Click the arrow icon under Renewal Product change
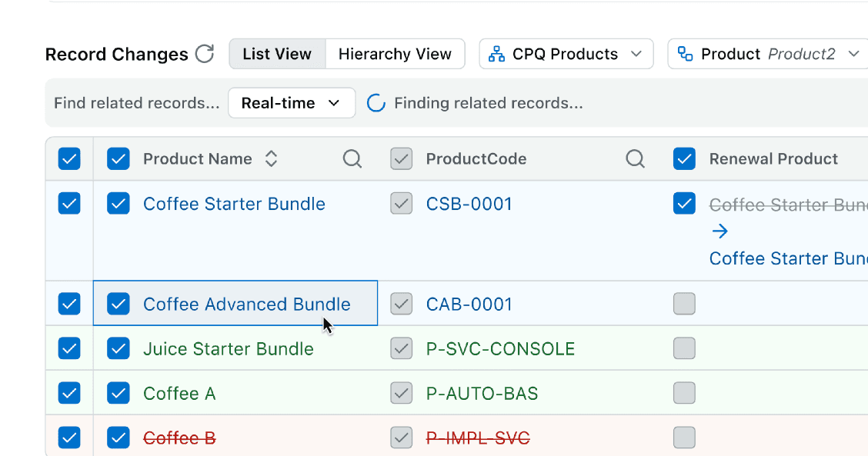868x456 pixels. tap(719, 231)
